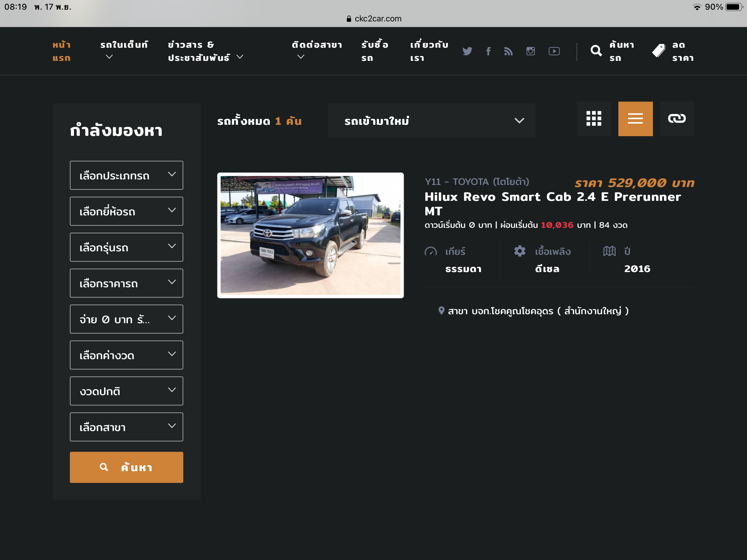Viewport: 747px width, 560px height.
Task: Open the Twitter social icon
Action: [467, 51]
